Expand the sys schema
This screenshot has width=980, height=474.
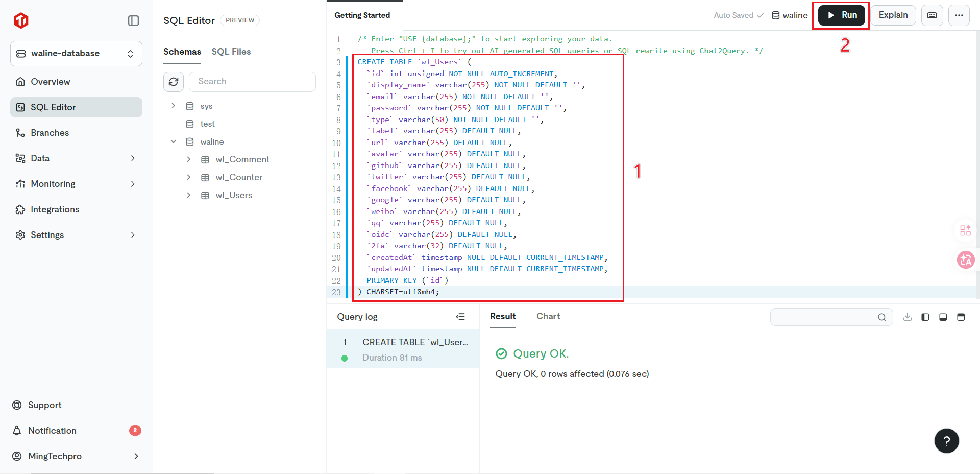(174, 106)
